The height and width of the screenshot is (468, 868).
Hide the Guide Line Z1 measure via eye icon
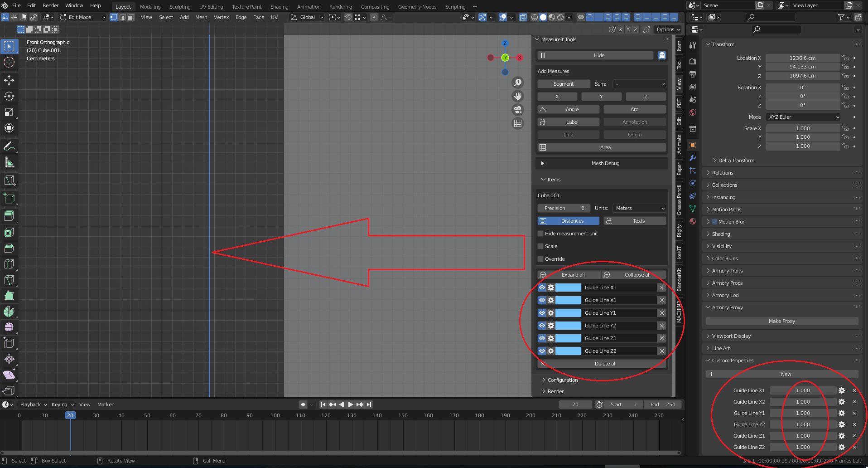[x=542, y=338]
